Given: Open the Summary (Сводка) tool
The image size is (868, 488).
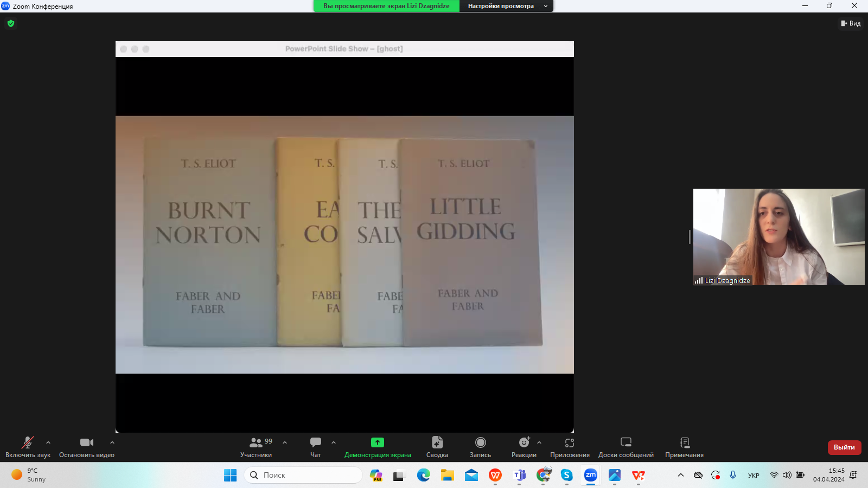Looking at the screenshot, I should 437,447.
